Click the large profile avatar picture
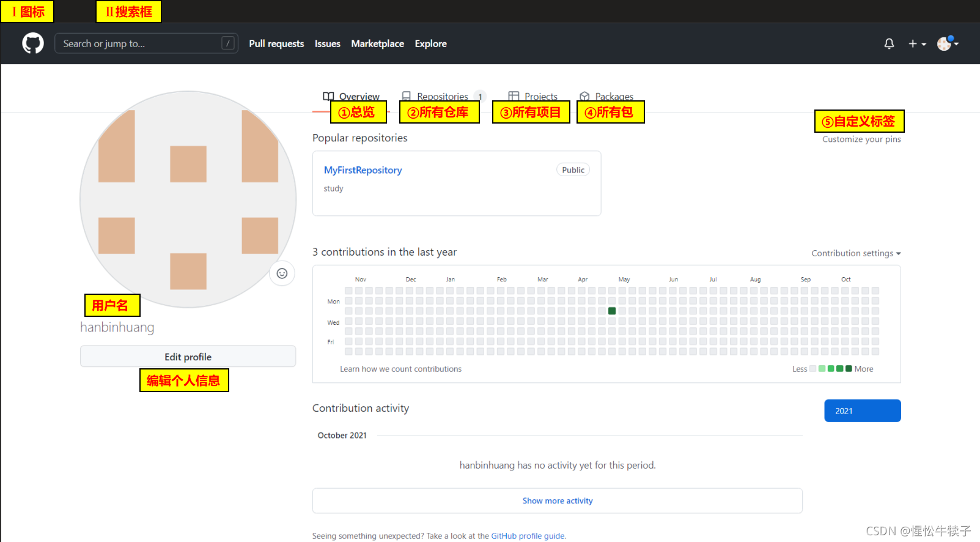This screenshot has width=980, height=542. [188, 199]
